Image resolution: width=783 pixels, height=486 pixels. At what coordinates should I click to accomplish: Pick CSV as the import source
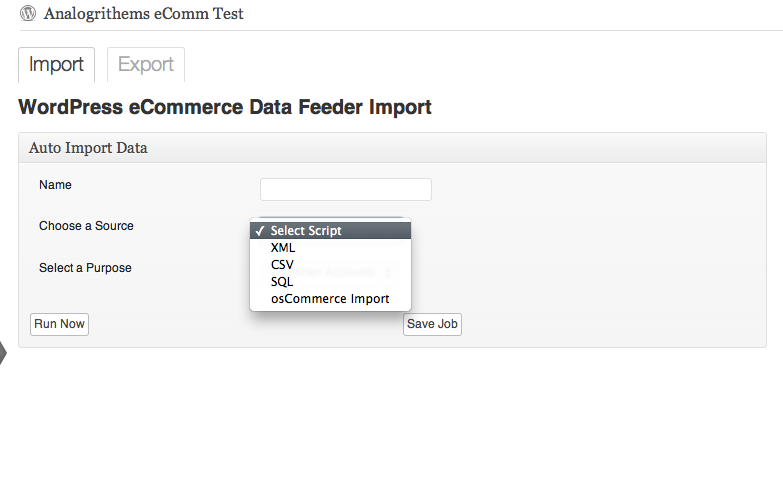282,265
